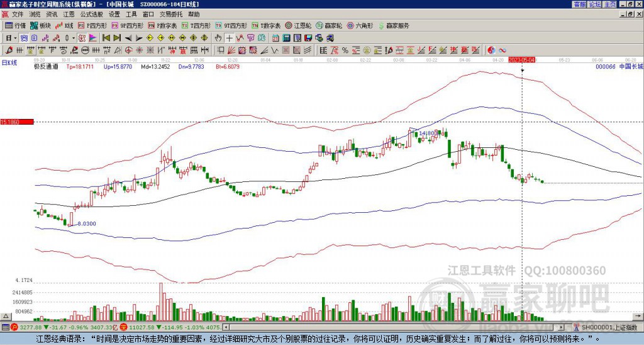Open the P数字表 tool
Viewport: 644px width, 345px height.
point(163,25)
